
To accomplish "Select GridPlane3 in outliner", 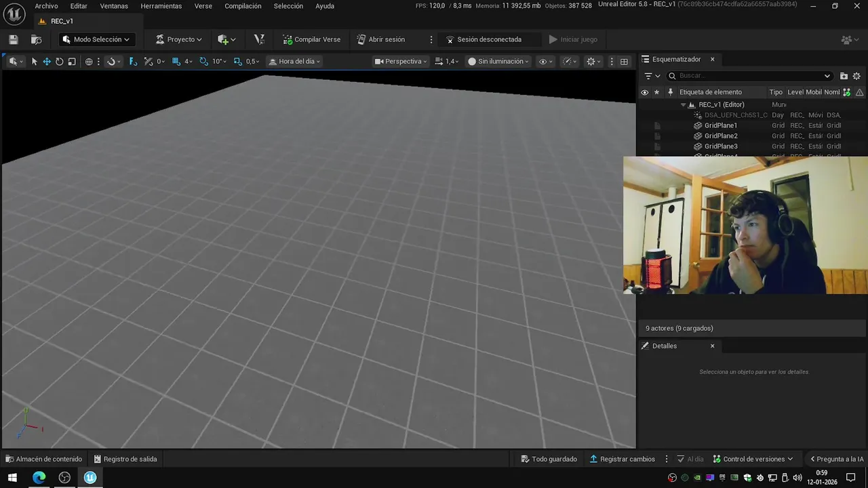I will coord(720,146).
